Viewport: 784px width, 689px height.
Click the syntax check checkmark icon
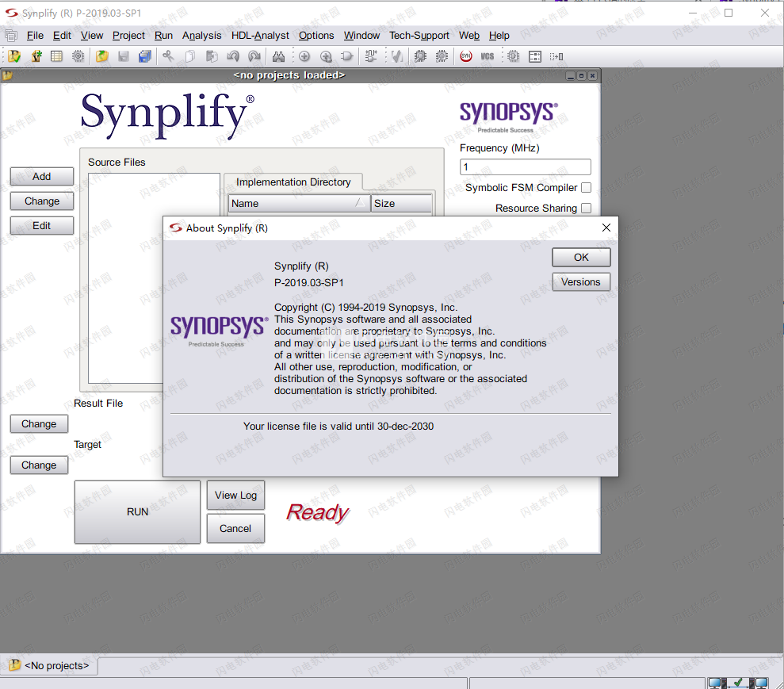(x=397, y=56)
